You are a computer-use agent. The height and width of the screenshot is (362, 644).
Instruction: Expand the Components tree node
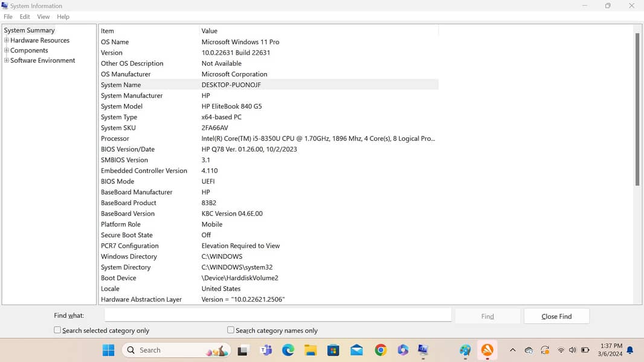pos(7,50)
